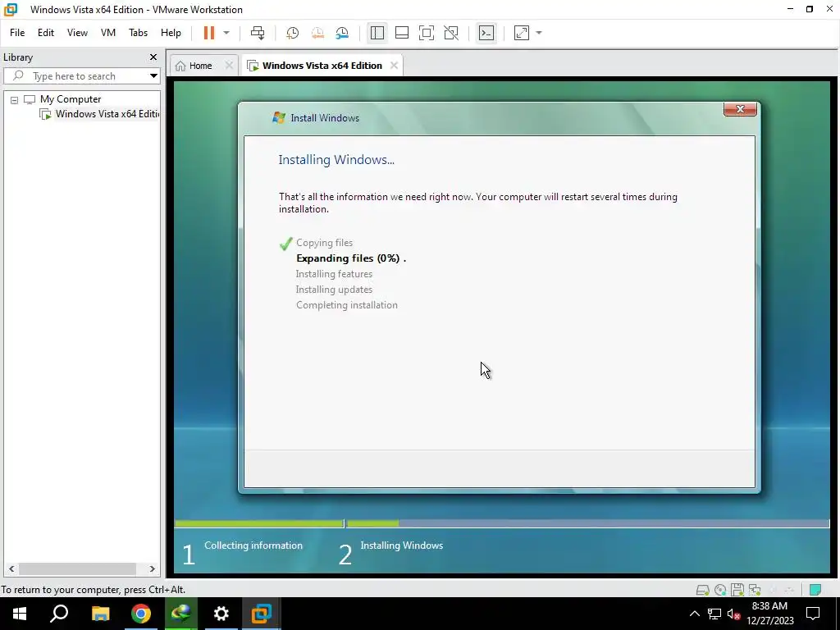840x630 pixels.
Task: Click the teal message log note icon
Action: tap(815, 590)
